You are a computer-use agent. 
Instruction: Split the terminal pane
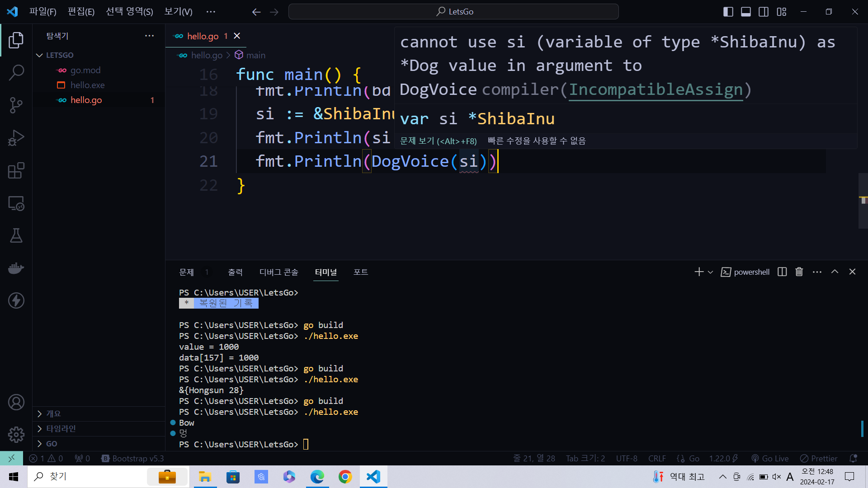coord(782,272)
